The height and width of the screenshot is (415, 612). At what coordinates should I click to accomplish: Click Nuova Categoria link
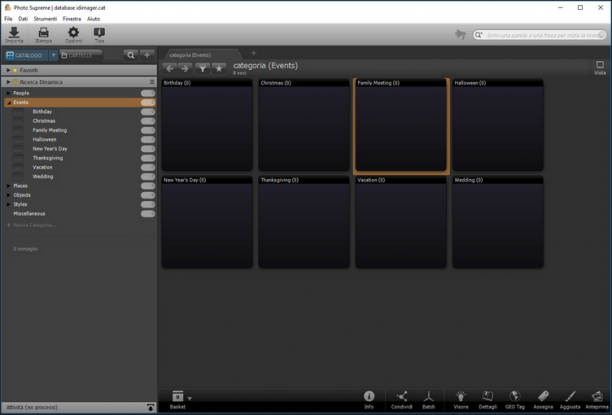34,225
